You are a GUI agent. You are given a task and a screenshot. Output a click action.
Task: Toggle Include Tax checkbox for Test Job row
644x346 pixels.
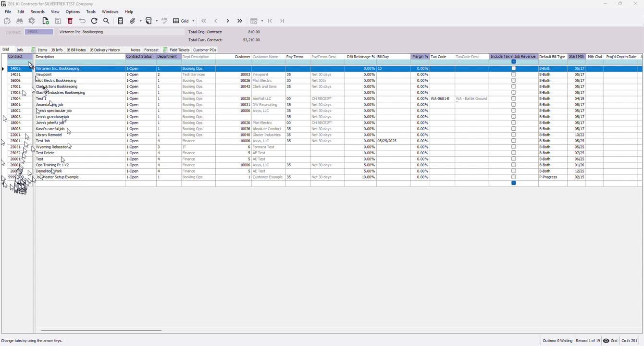514,141
